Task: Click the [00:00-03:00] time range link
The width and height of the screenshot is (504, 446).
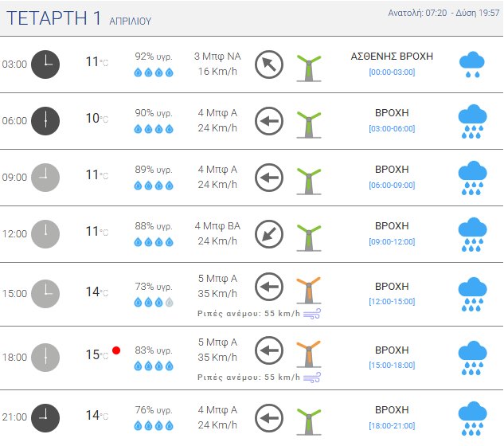Action: tap(391, 72)
